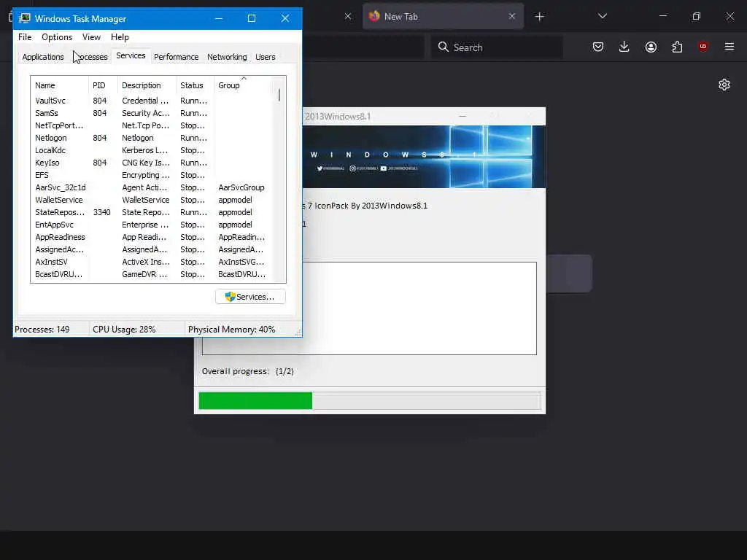This screenshot has height=560, width=747.
Task: Switch to Users tab
Action: click(266, 57)
